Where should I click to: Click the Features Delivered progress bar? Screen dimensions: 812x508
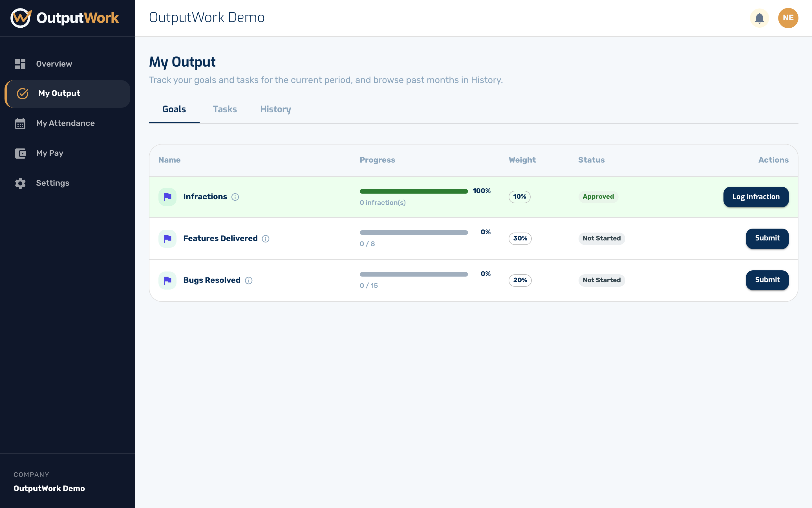(x=414, y=233)
